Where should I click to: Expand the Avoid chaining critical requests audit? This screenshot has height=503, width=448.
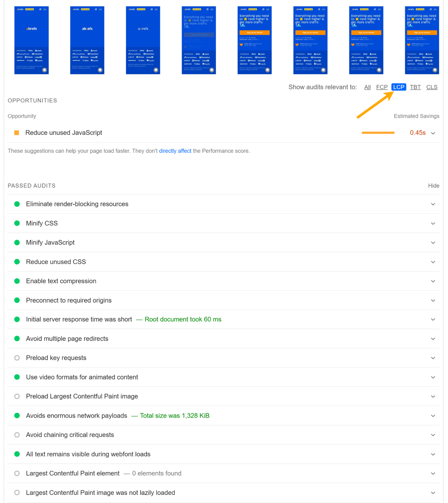[433, 435]
